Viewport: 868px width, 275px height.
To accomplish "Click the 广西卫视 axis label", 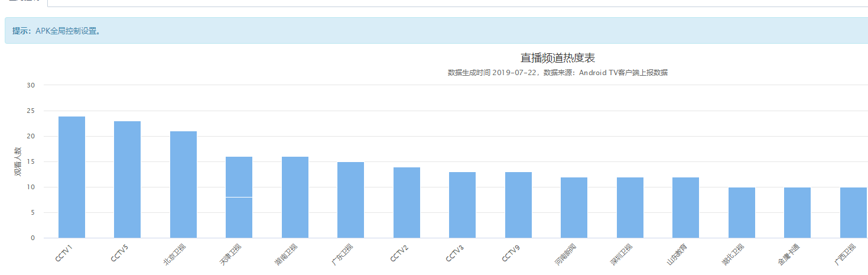I will pos(844,254).
